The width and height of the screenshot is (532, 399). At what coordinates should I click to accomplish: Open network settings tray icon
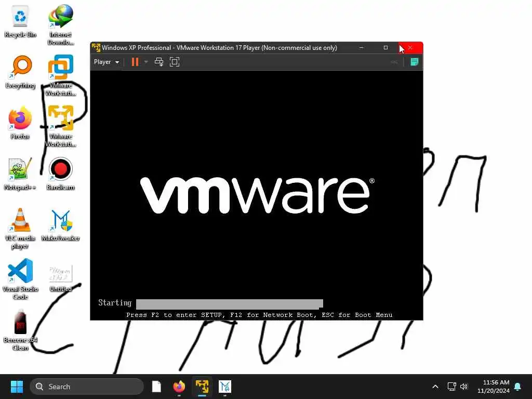click(451, 387)
